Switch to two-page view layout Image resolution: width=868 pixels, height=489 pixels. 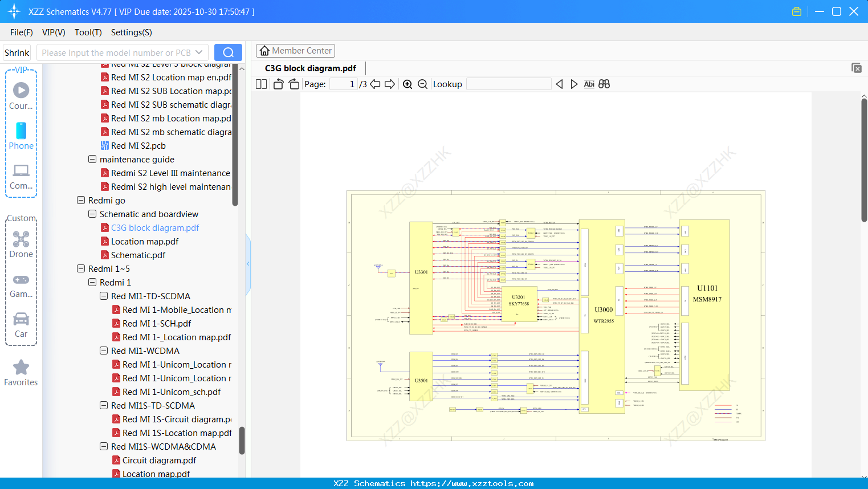260,84
